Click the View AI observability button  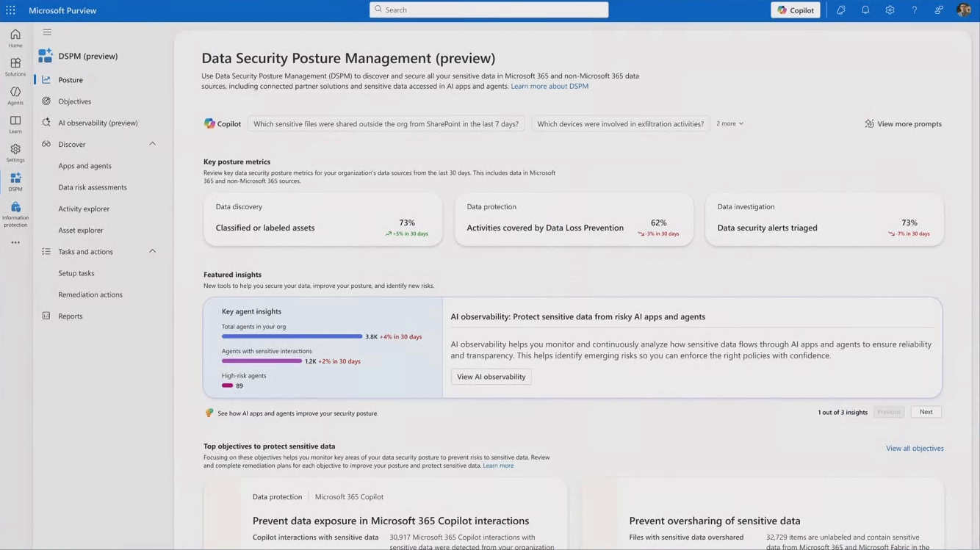coord(491,377)
